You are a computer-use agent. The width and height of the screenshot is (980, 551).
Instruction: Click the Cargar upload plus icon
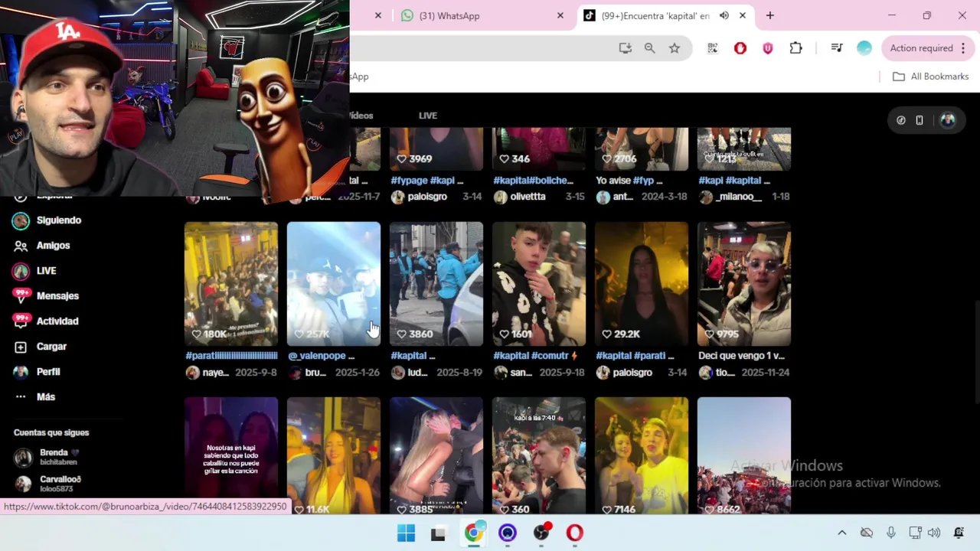coord(21,347)
